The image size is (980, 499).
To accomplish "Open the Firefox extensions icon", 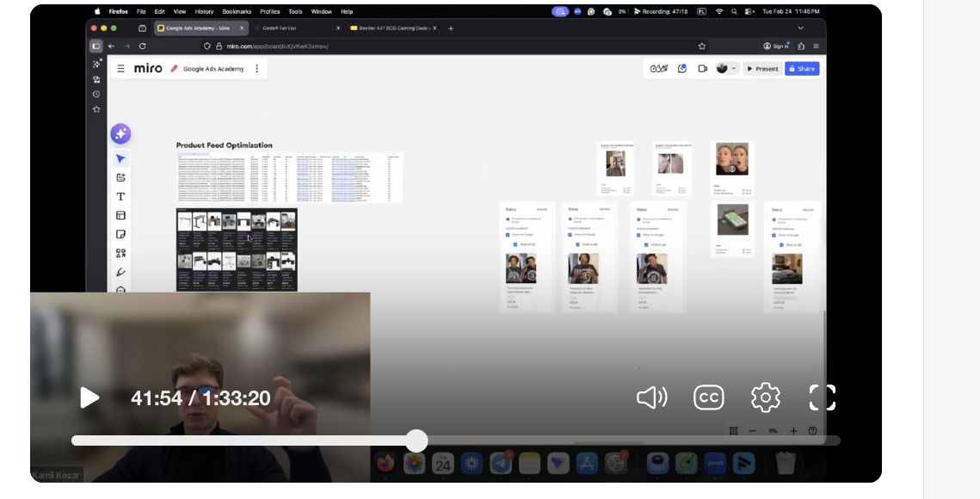I will [x=801, y=46].
